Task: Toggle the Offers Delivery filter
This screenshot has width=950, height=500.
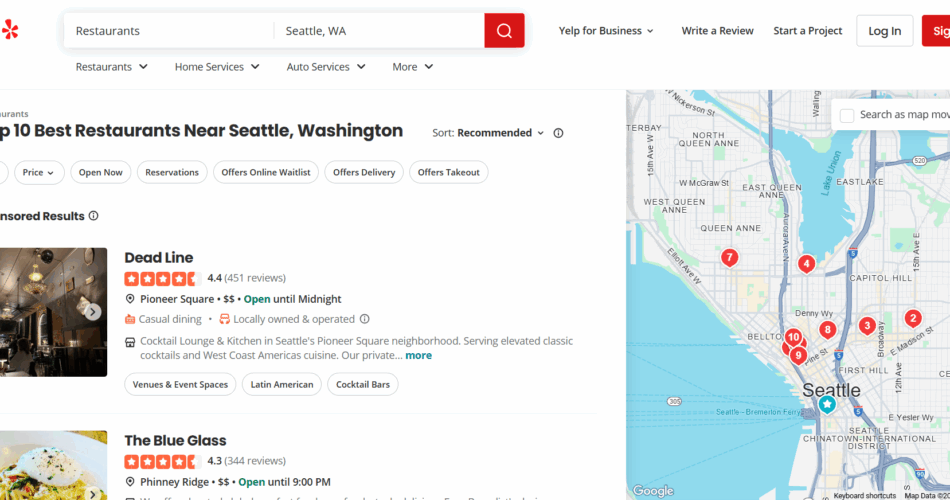Action: (x=364, y=172)
